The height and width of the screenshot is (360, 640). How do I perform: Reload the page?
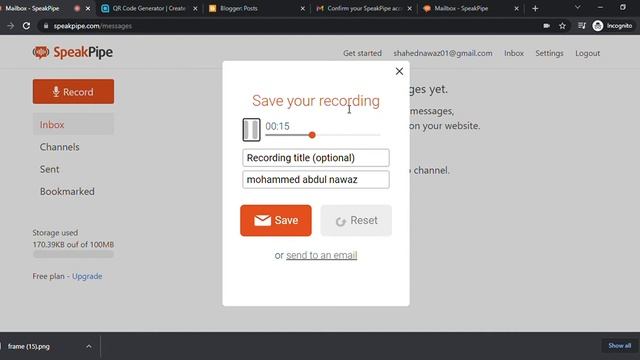point(26,26)
